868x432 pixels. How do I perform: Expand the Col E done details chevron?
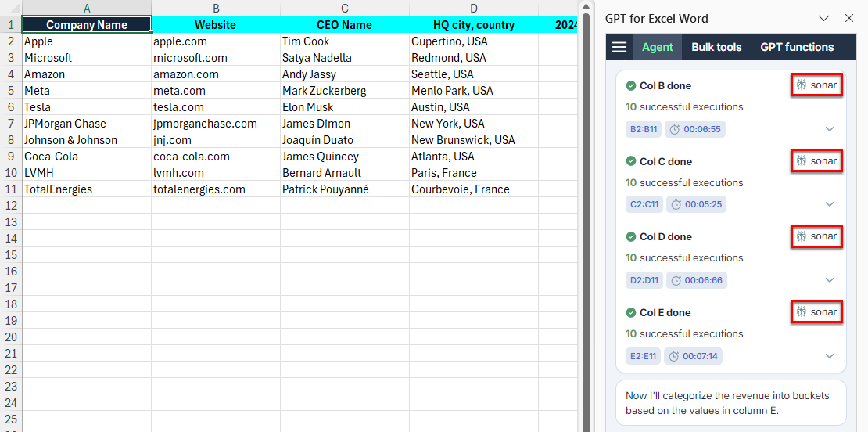click(830, 356)
